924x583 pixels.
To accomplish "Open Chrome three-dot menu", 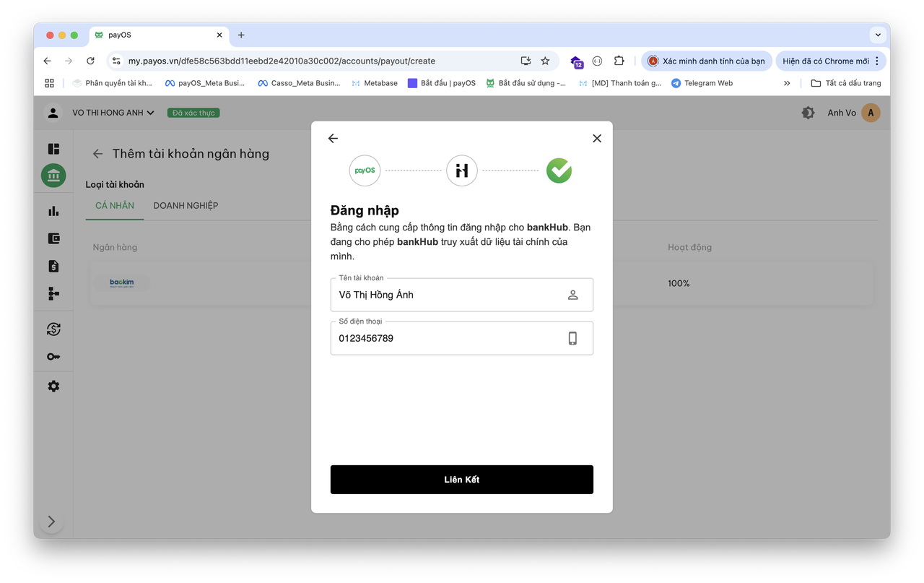I will [x=877, y=61].
